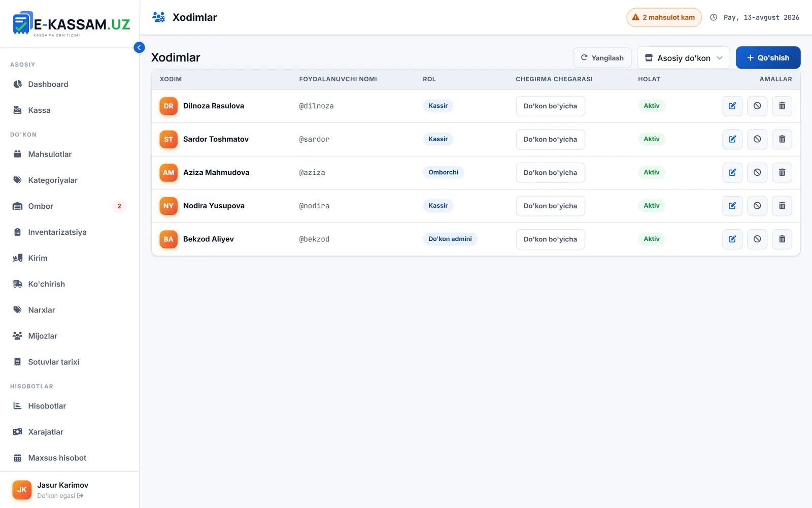Open Ombor section with badge 2
The image size is (812, 508).
[70, 206]
